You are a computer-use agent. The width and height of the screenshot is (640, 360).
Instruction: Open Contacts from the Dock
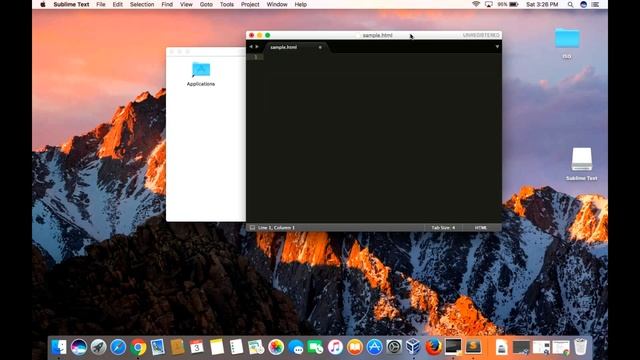pyautogui.click(x=177, y=347)
